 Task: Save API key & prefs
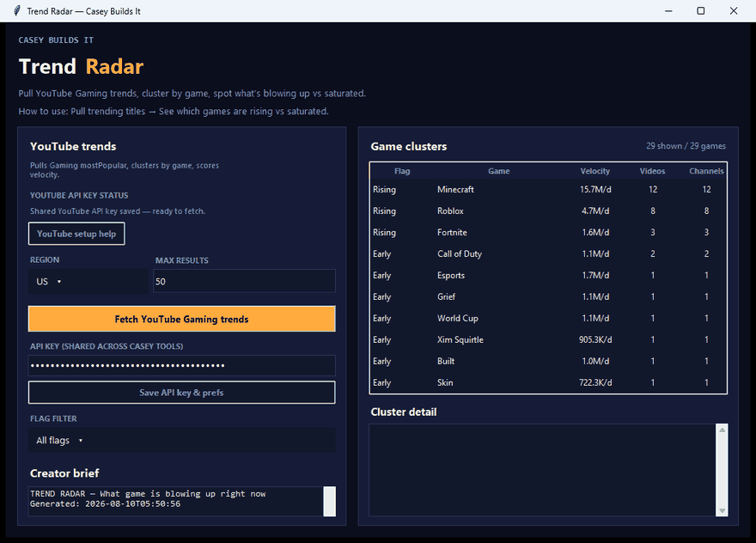[x=182, y=393]
